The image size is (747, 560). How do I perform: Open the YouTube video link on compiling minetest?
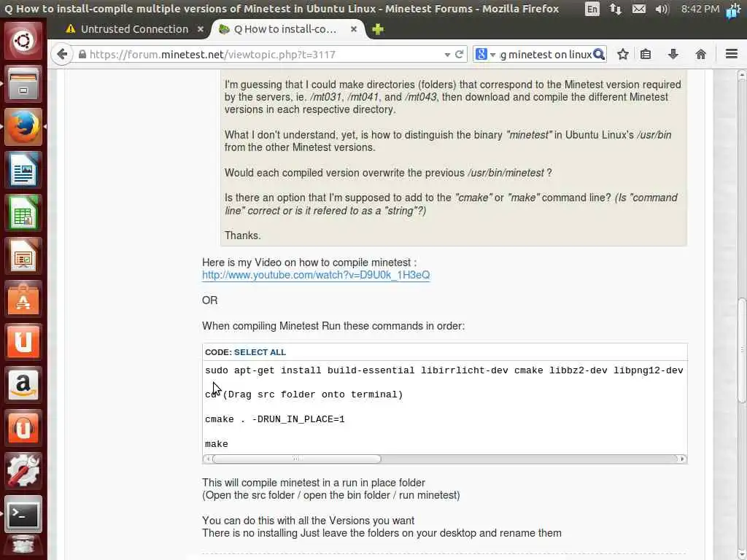click(x=316, y=275)
